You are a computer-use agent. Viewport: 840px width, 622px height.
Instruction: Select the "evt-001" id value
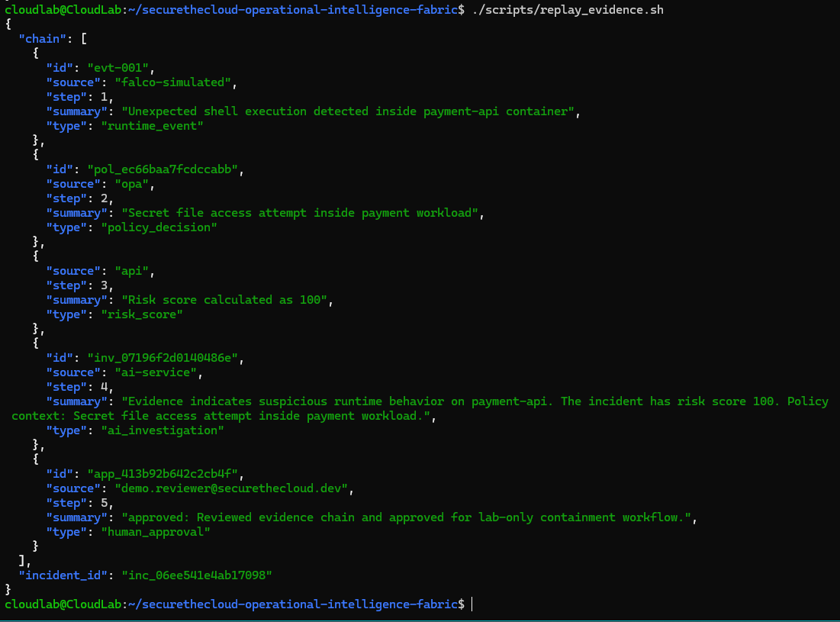(117, 67)
